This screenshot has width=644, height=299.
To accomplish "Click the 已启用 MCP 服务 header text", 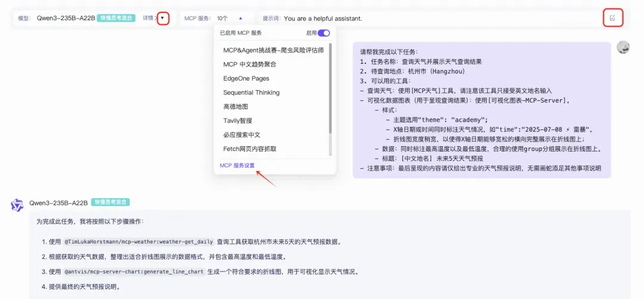I will click(x=241, y=33).
